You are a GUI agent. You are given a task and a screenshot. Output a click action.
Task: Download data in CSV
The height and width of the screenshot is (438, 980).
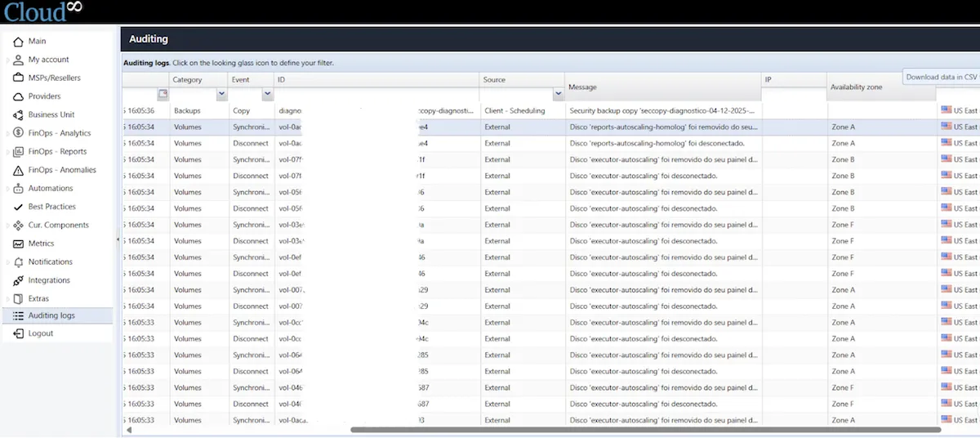(x=942, y=77)
